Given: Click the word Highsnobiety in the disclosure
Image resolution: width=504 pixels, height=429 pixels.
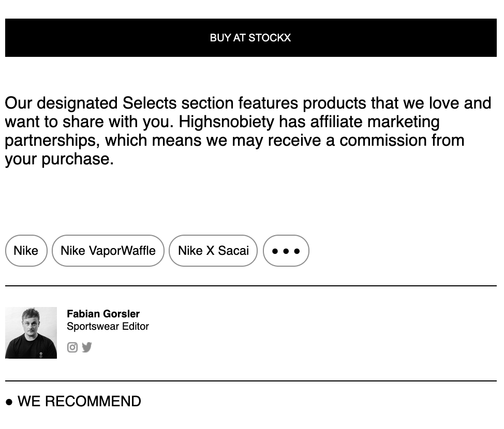Looking at the screenshot, I should 226,122.
